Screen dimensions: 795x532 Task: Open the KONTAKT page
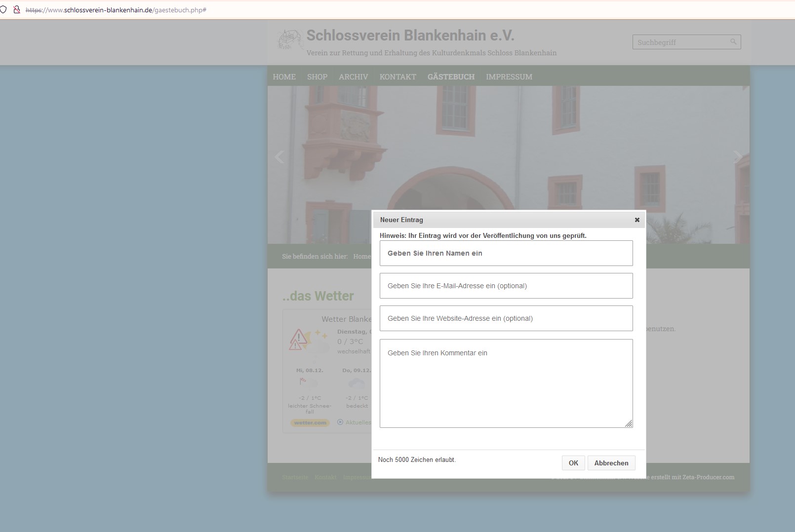tap(398, 76)
